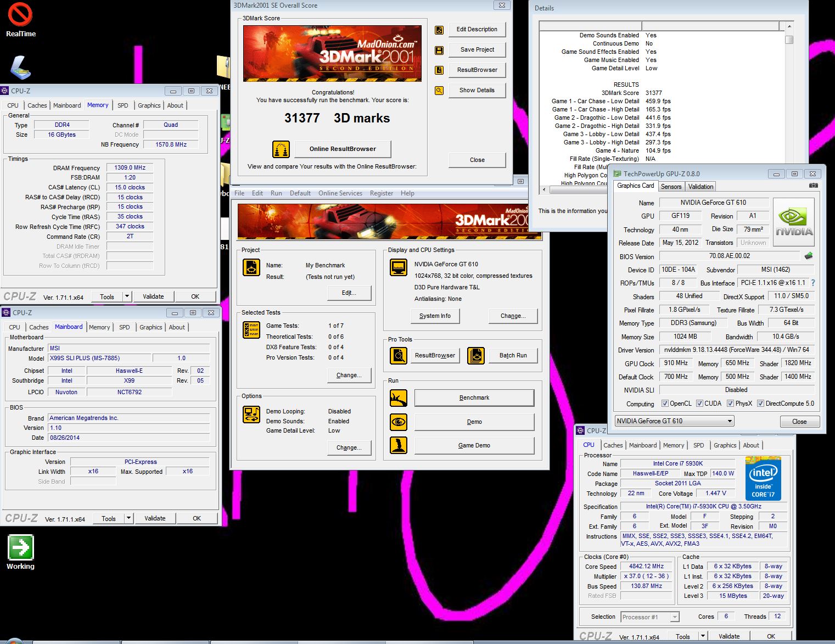Click the icon beside Online ResultBrowser
The width and height of the screenshot is (835, 644).
(281, 149)
